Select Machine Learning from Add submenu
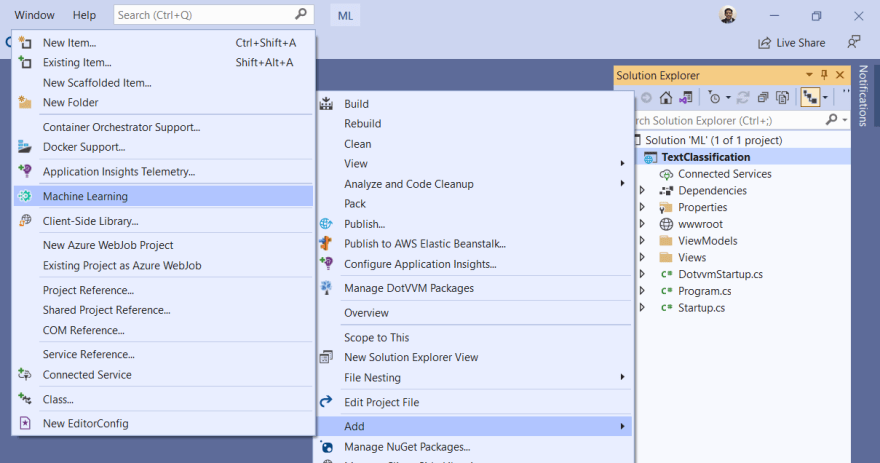 coord(163,196)
